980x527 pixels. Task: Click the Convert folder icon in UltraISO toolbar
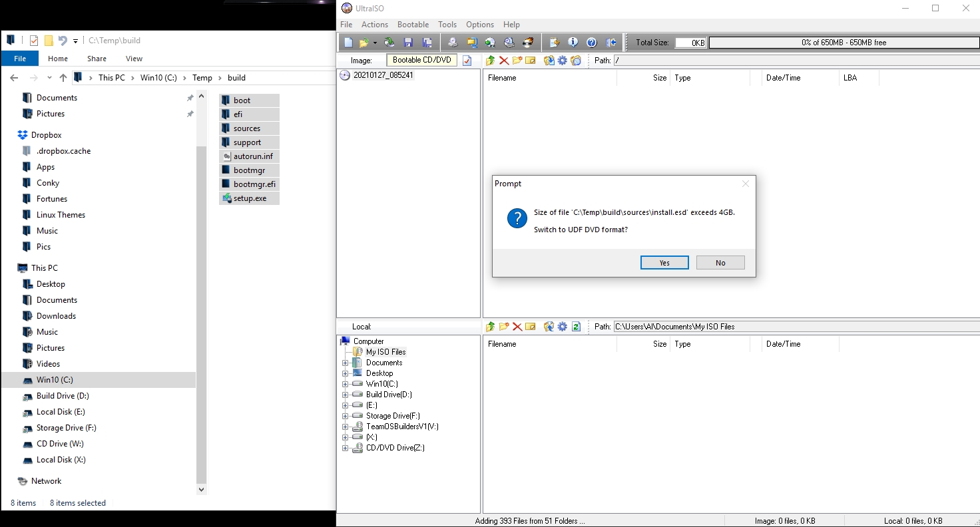tap(472, 43)
